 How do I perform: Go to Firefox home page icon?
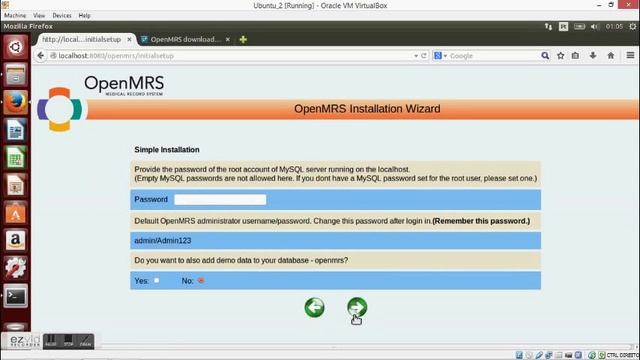611,56
